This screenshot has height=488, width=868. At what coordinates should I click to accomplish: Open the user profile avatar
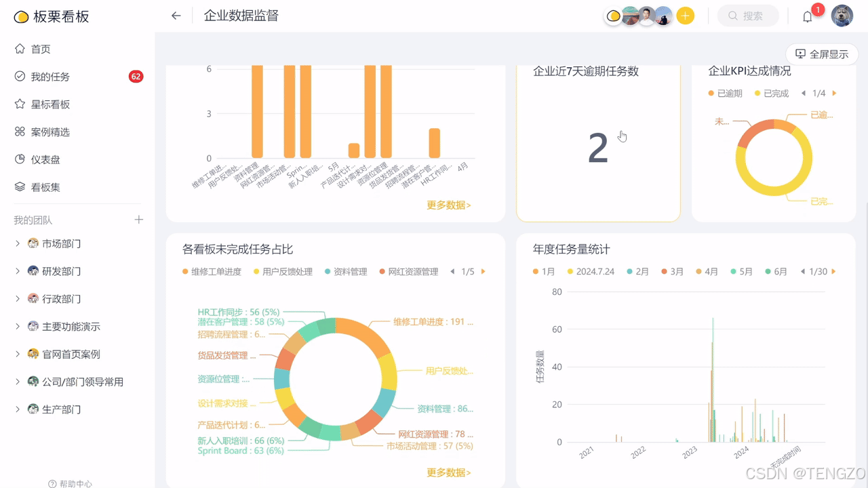[x=842, y=16]
